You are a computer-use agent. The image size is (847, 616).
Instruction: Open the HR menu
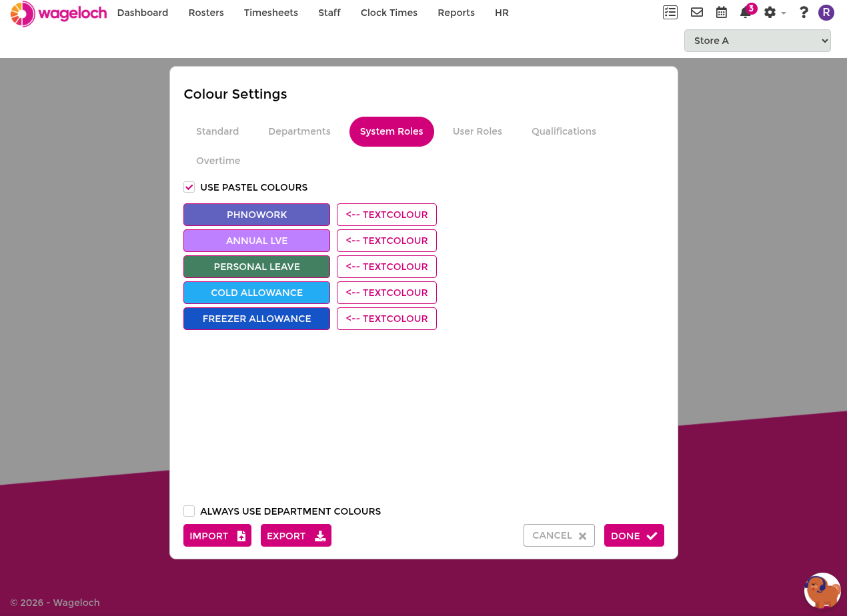pos(502,13)
